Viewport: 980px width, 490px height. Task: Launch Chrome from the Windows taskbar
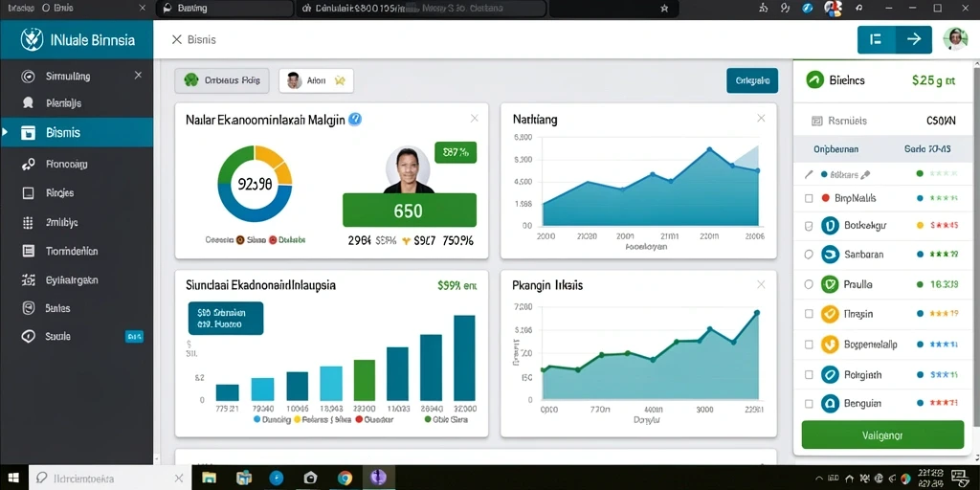345,479
